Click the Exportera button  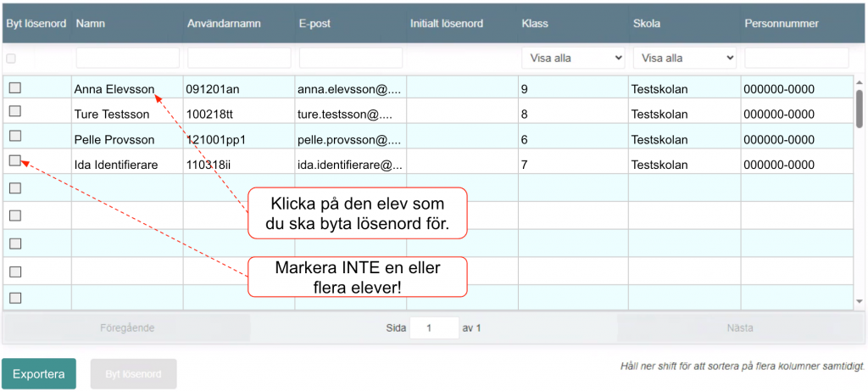[x=39, y=373]
